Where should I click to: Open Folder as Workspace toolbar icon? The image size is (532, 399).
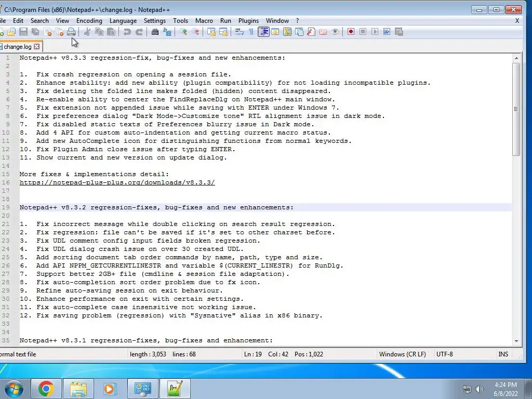[323, 32]
